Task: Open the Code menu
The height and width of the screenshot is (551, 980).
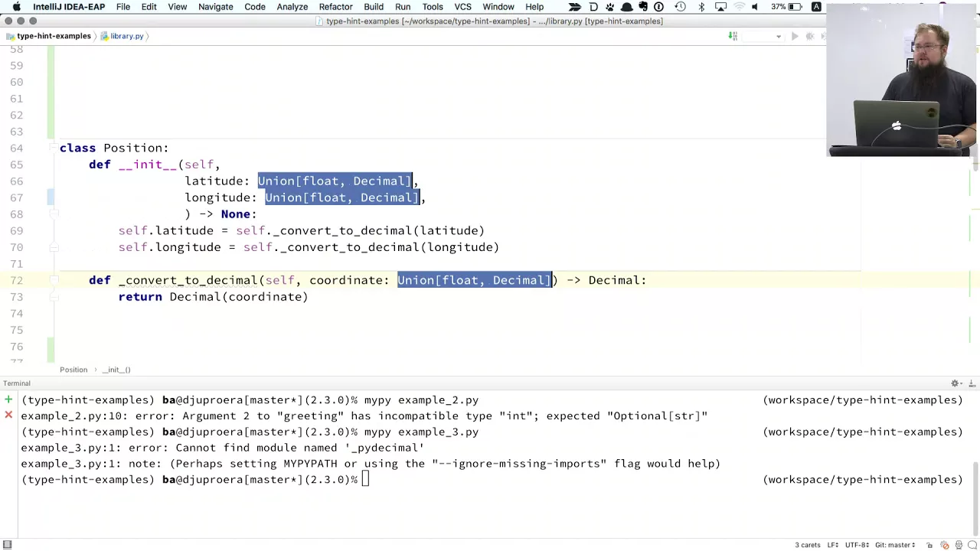Action: click(255, 7)
